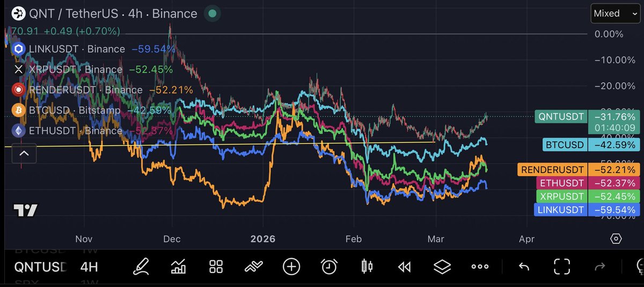Open QNTUSD symbol search
Viewport: 644px width, 287px height.
coord(41,267)
